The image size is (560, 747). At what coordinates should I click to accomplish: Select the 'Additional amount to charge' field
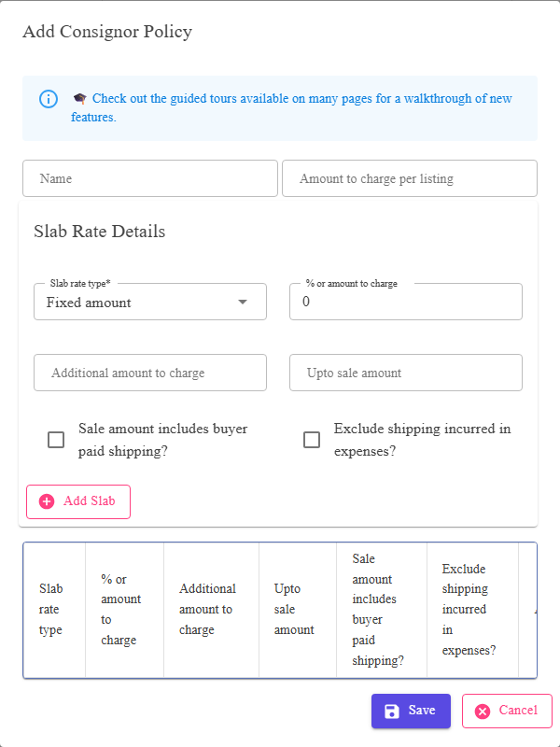tap(150, 373)
